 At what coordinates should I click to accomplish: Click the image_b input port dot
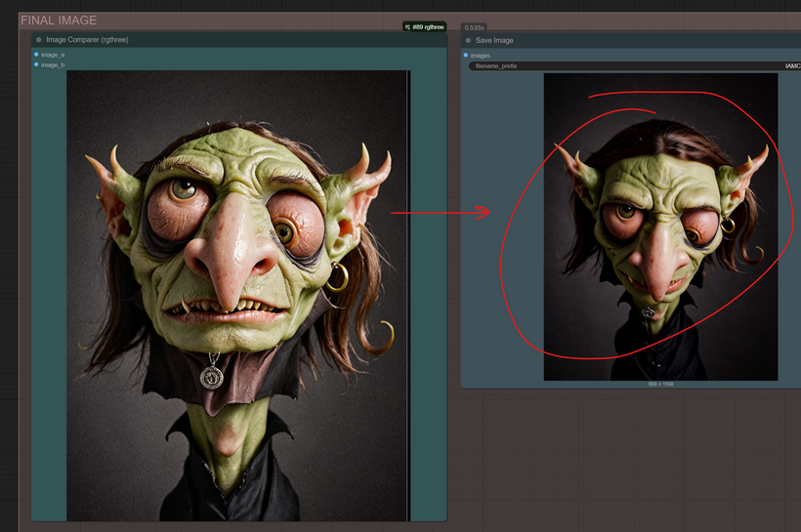[x=36, y=64]
